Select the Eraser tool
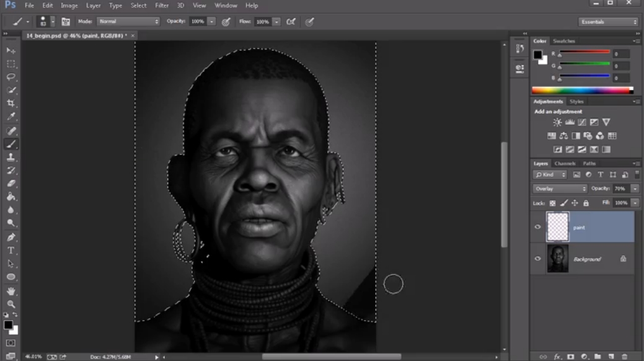 point(11,184)
